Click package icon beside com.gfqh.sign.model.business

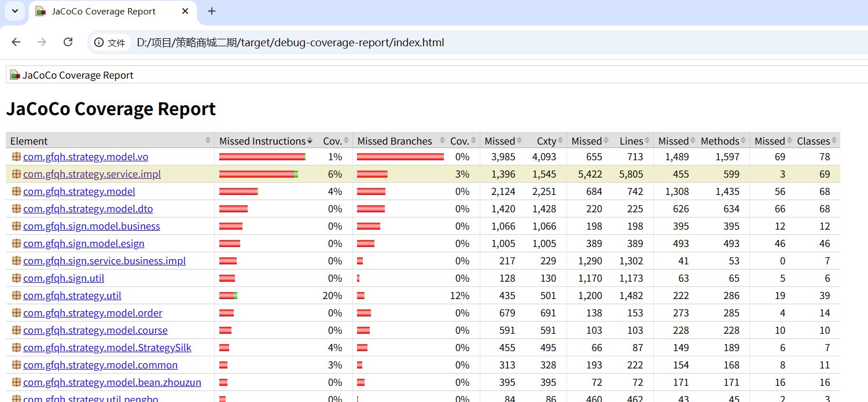[16, 226]
